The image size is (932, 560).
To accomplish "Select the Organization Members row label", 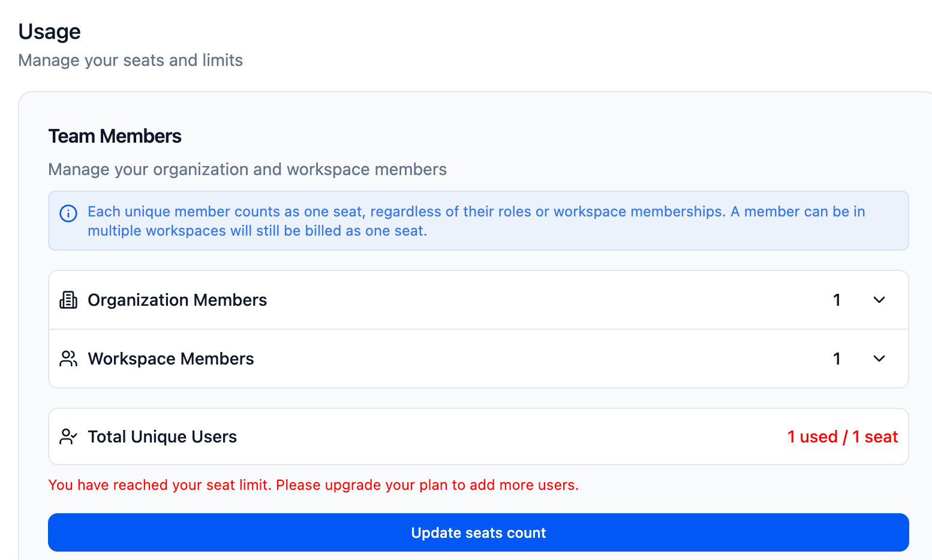I will coord(178,300).
